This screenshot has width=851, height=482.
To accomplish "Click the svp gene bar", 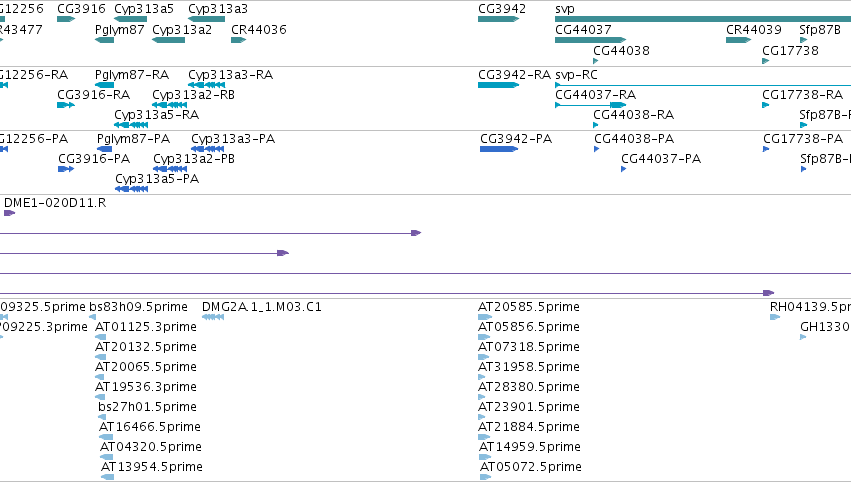I will 703,19.
